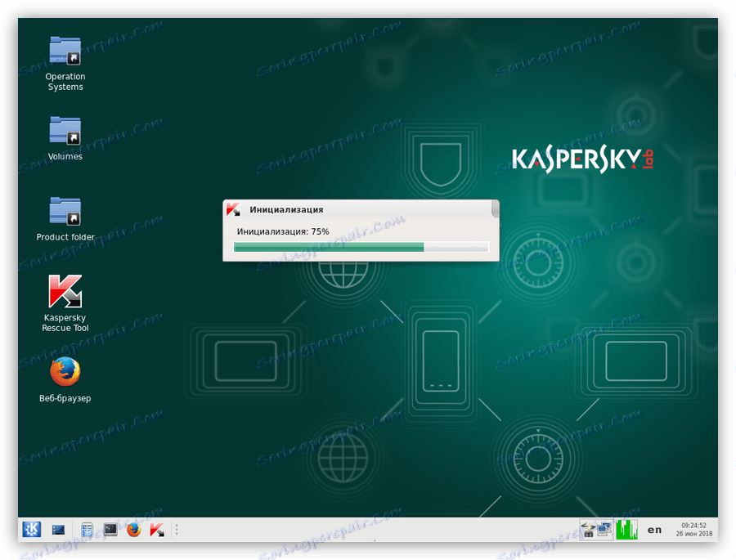Launch Firefox from the taskbar

tap(132, 529)
